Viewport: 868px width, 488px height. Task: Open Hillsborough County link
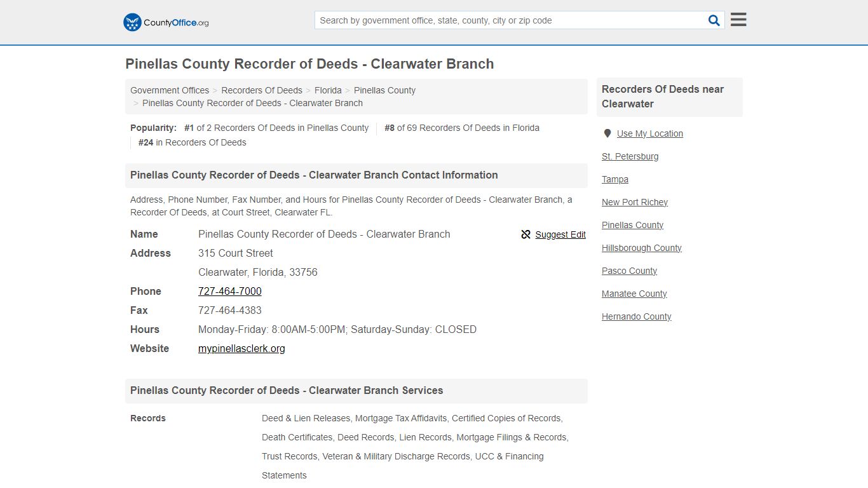pyautogui.click(x=642, y=248)
